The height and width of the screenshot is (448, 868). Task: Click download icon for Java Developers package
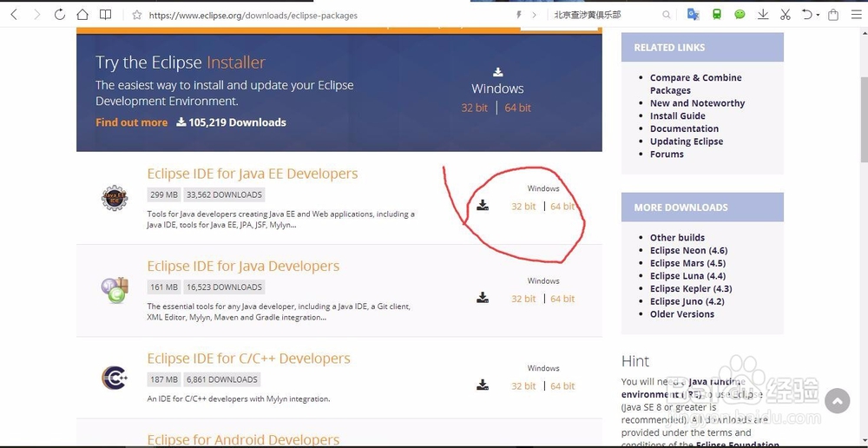(483, 298)
